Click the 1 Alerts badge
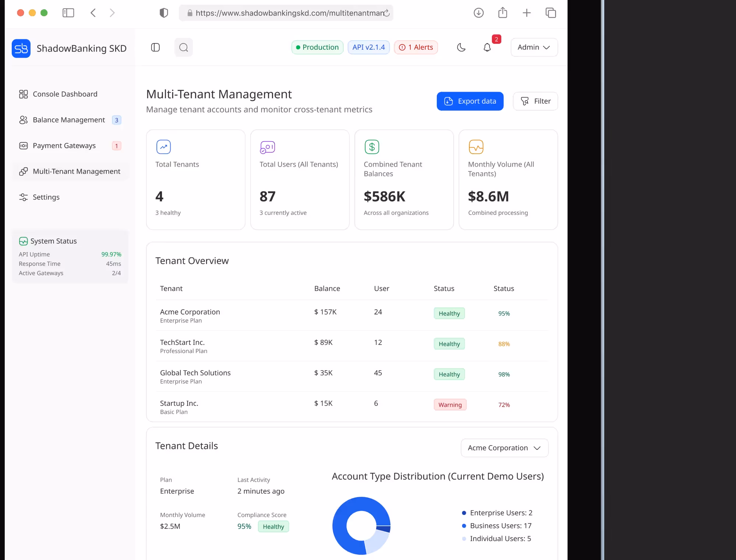Image resolution: width=736 pixels, height=560 pixels. point(416,47)
